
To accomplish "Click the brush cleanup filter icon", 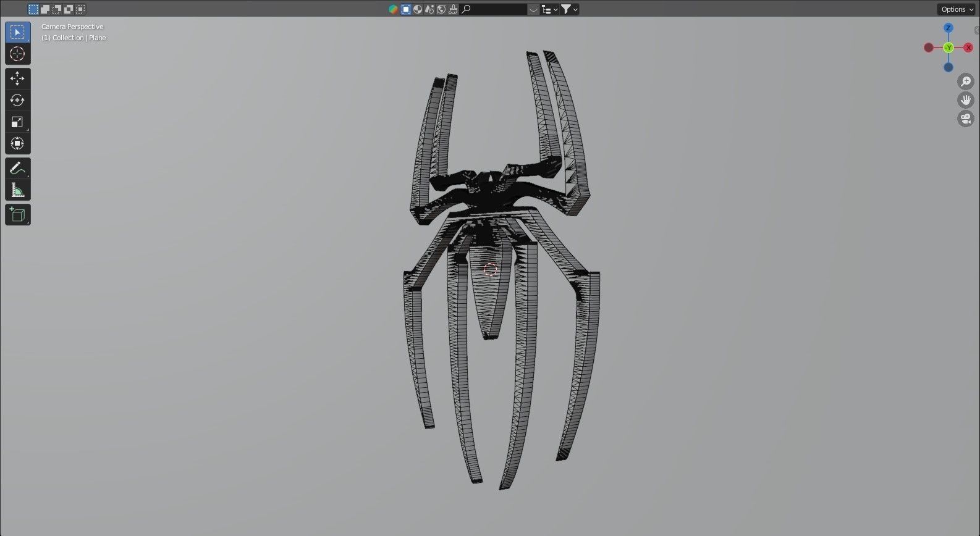I will (x=453, y=9).
